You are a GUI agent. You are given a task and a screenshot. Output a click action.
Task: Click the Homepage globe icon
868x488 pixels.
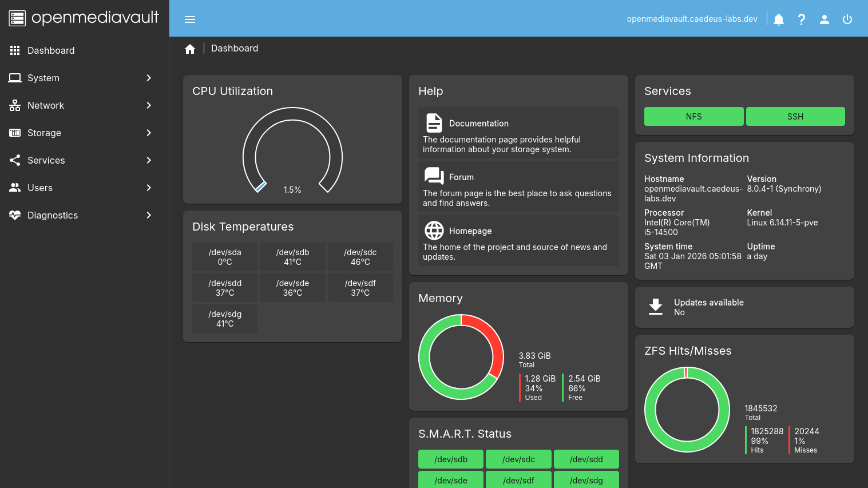click(x=434, y=231)
